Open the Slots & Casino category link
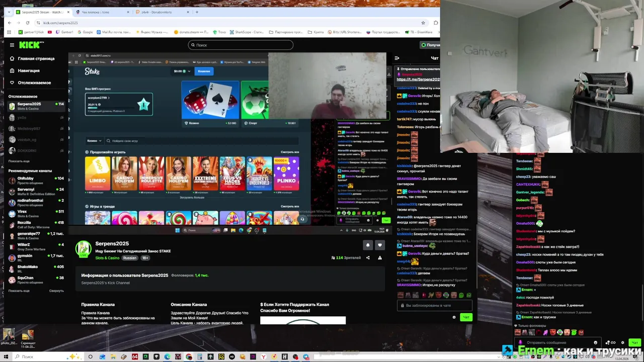The image size is (644, 362). [107, 258]
